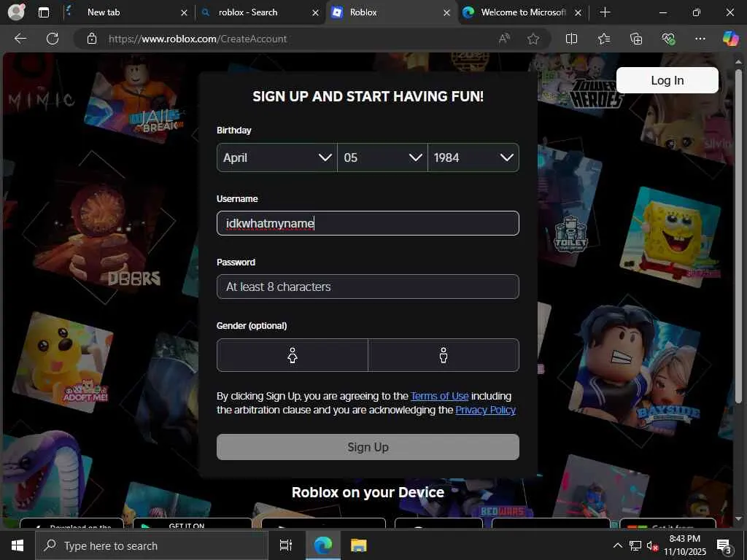Click the Edge icon on taskbar
Viewport: 747px width, 560px height.
pyautogui.click(x=323, y=545)
